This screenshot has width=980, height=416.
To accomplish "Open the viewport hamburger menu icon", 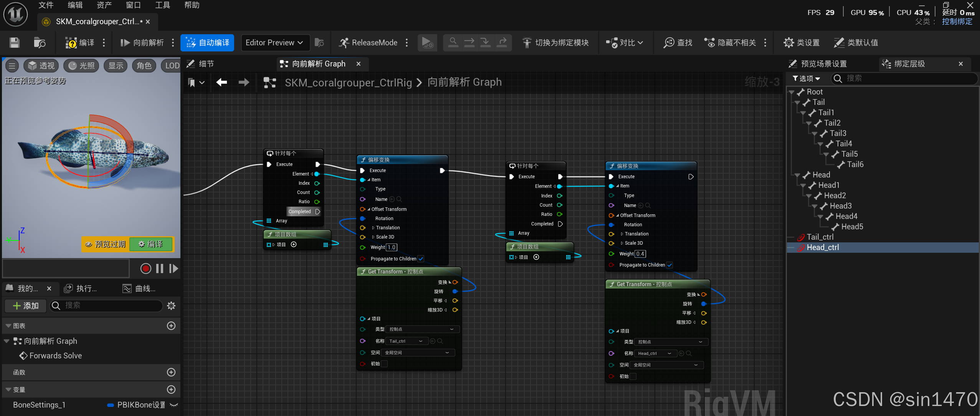I will coord(12,66).
